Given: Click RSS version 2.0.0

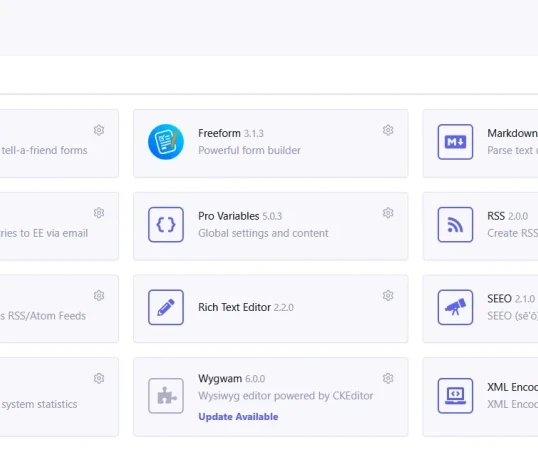Looking at the screenshot, I should point(518,216).
